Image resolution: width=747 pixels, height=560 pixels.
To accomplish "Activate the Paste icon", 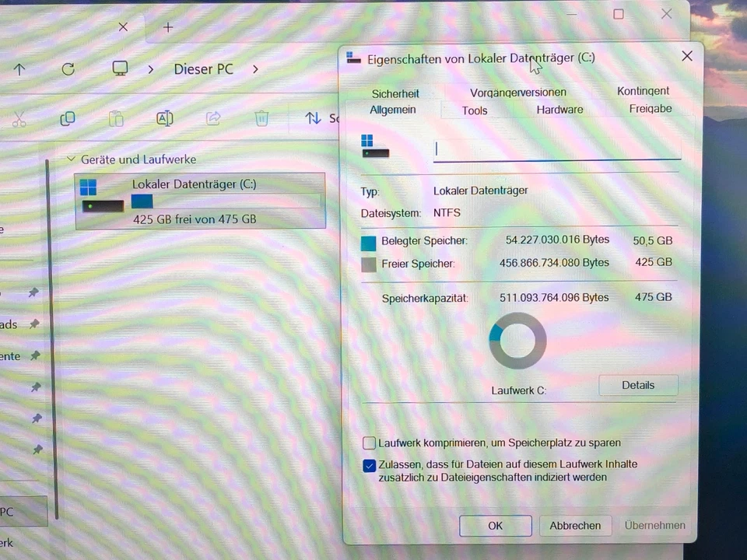I will 115,118.
